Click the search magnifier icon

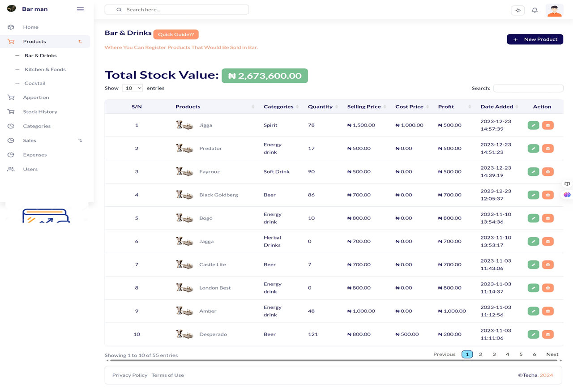pos(119,9)
